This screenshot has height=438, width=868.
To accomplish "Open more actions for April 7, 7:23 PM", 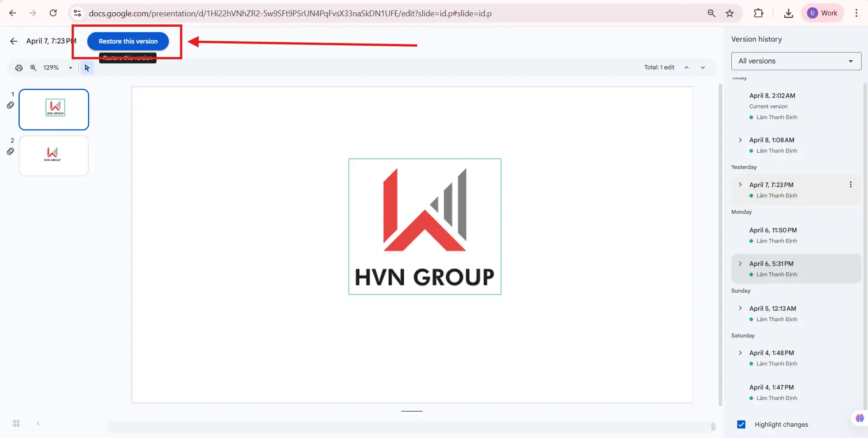I will pyautogui.click(x=850, y=184).
